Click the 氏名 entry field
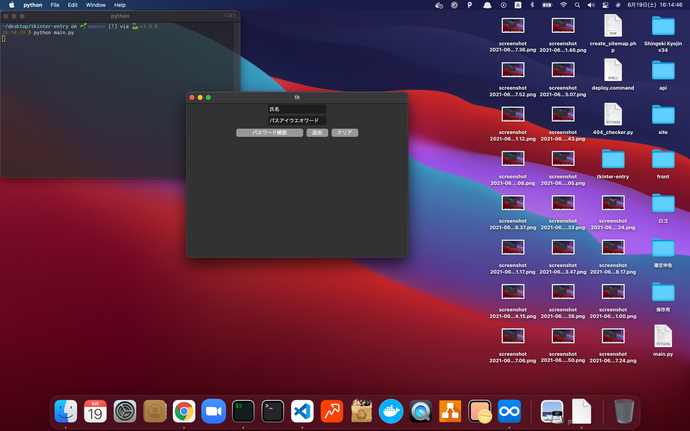This screenshot has height=431, width=690. 297,109
